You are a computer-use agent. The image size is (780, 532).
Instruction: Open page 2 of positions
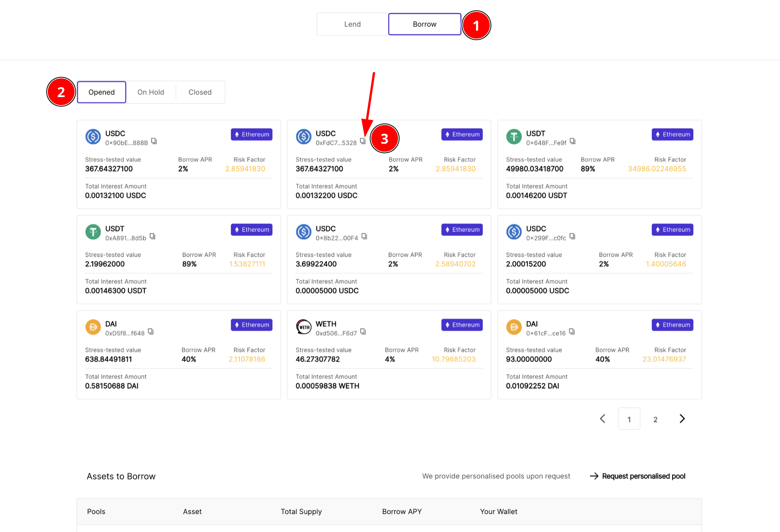click(655, 419)
